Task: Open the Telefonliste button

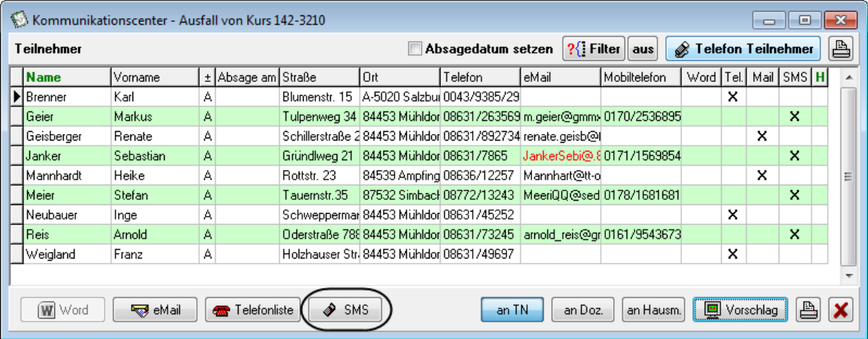Action: pyautogui.click(x=252, y=310)
